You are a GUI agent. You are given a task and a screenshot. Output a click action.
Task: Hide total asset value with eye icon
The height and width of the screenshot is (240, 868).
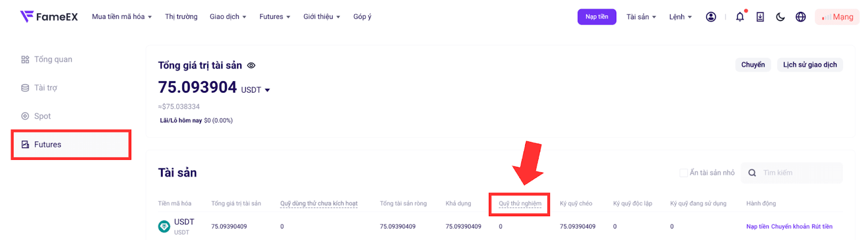click(x=251, y=66)
